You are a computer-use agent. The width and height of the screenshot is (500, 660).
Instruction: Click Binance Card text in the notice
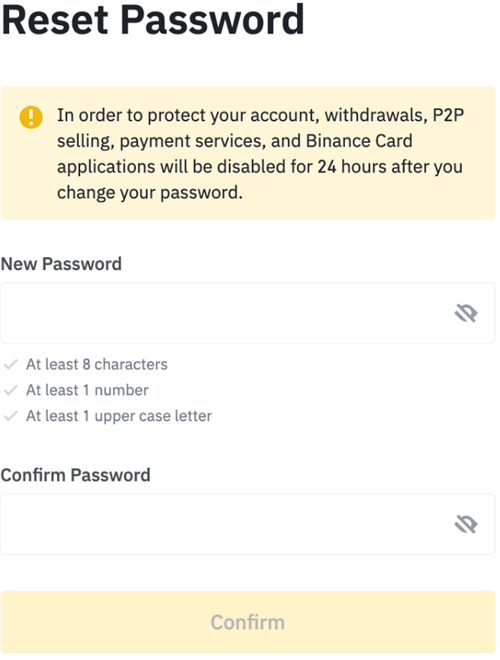click(359, 141)
